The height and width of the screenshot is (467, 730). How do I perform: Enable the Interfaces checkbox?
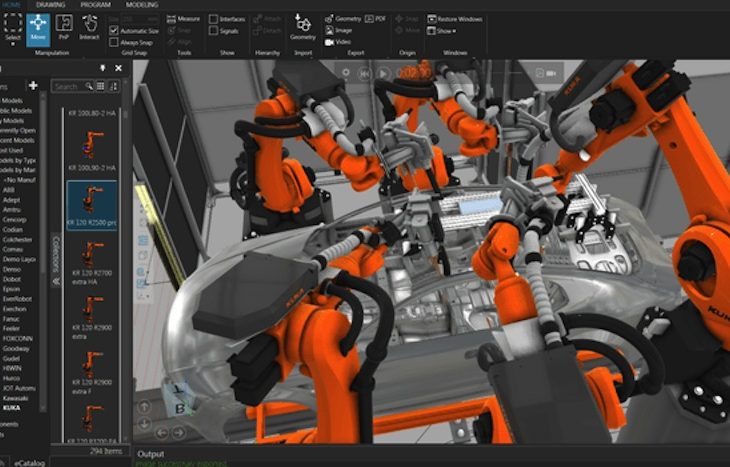(213, 19)
